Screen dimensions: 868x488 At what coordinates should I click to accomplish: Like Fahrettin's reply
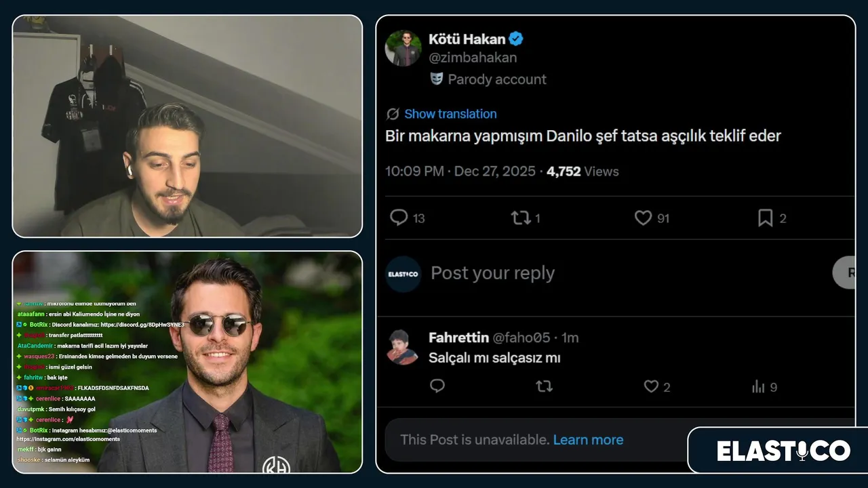point(651,386)
